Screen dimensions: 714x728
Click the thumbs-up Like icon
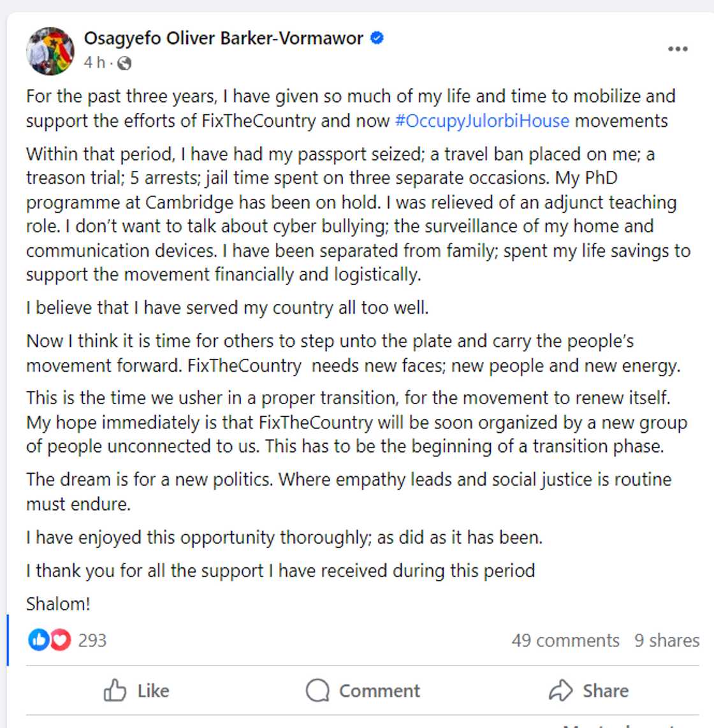click(x=115, y=690)
